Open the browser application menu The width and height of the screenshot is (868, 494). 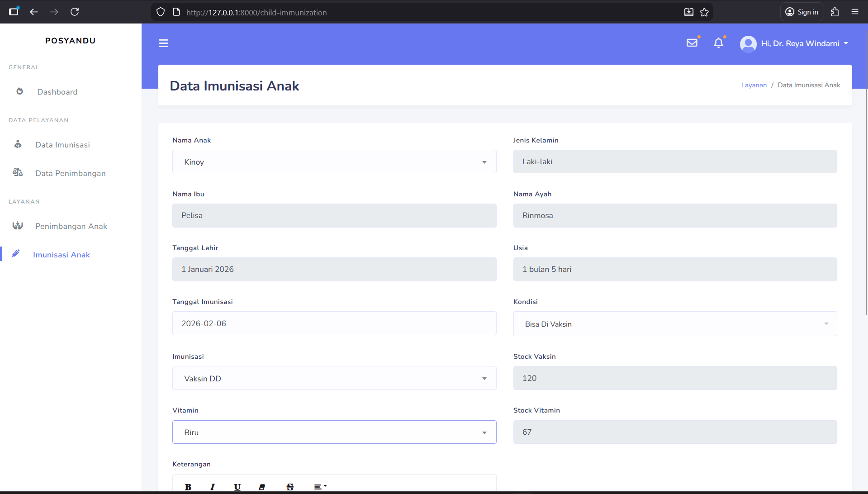coord(855,12)
